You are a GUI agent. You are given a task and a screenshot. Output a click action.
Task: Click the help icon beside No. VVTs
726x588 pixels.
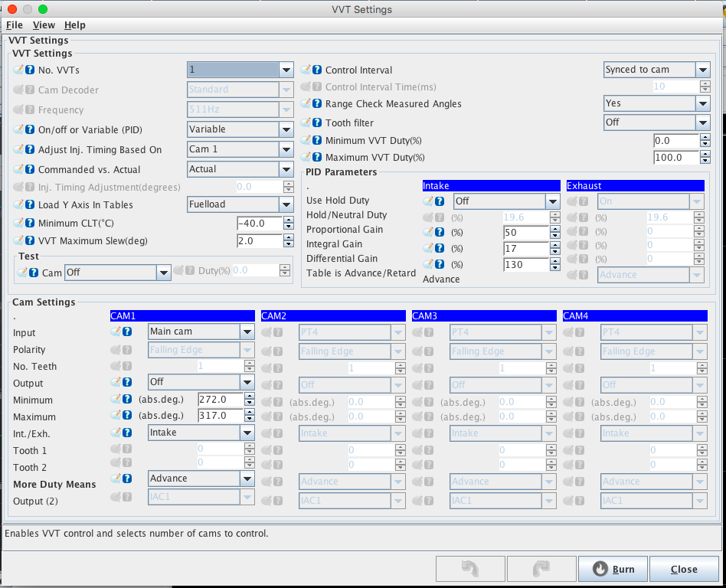coord(30,70)
